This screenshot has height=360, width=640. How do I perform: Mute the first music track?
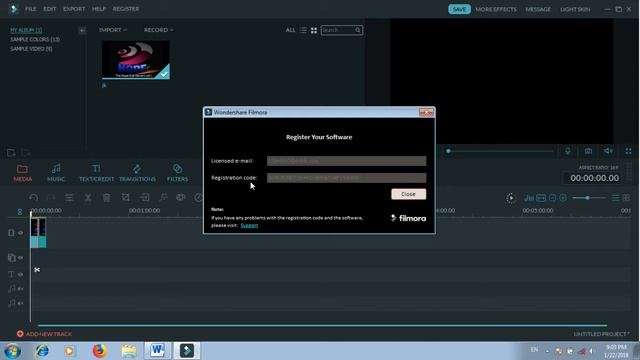point(20,289)
